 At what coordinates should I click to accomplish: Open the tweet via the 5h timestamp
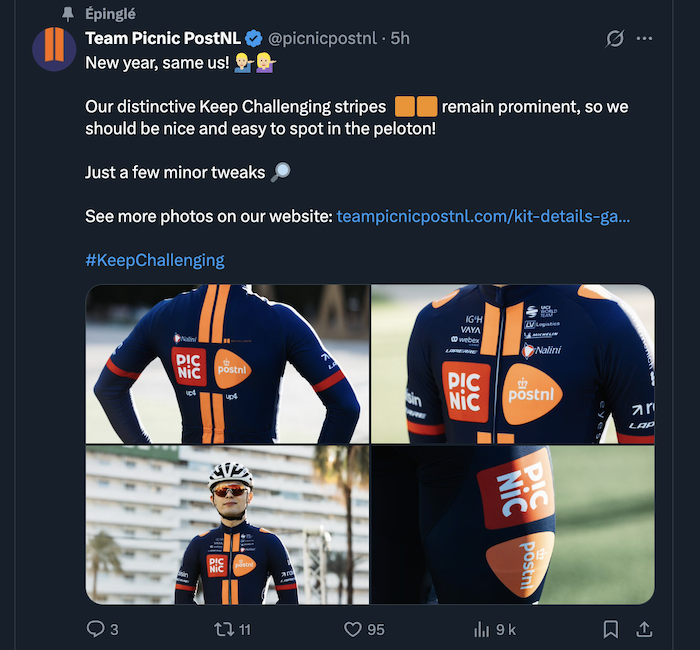point(400,38)
